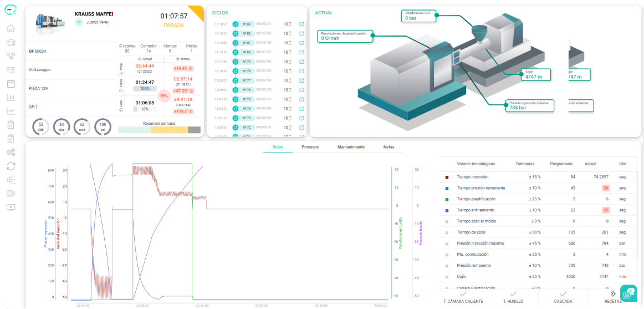
Task: Click the sync arrows sidebar icon
Action: pos(11,166)
